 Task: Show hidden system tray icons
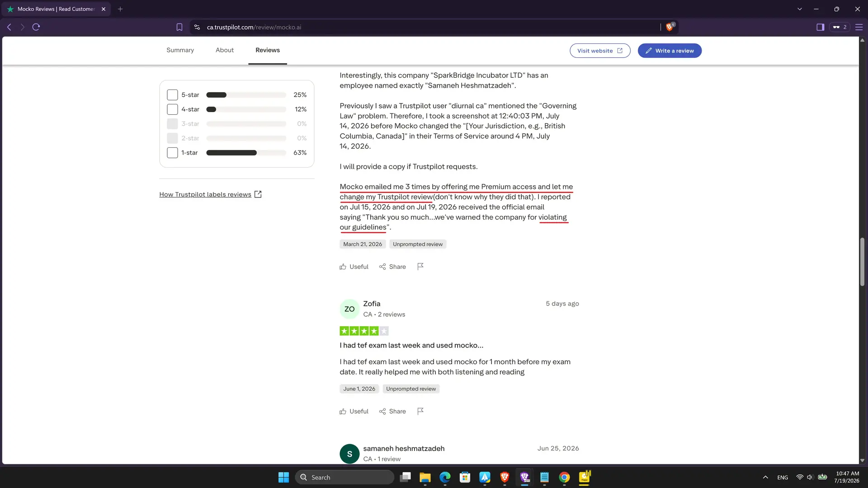(765, 477)
